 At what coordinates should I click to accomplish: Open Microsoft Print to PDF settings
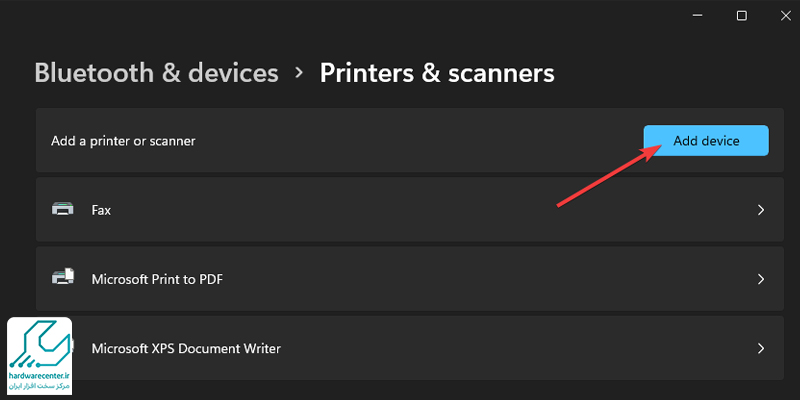coord(157,279)
